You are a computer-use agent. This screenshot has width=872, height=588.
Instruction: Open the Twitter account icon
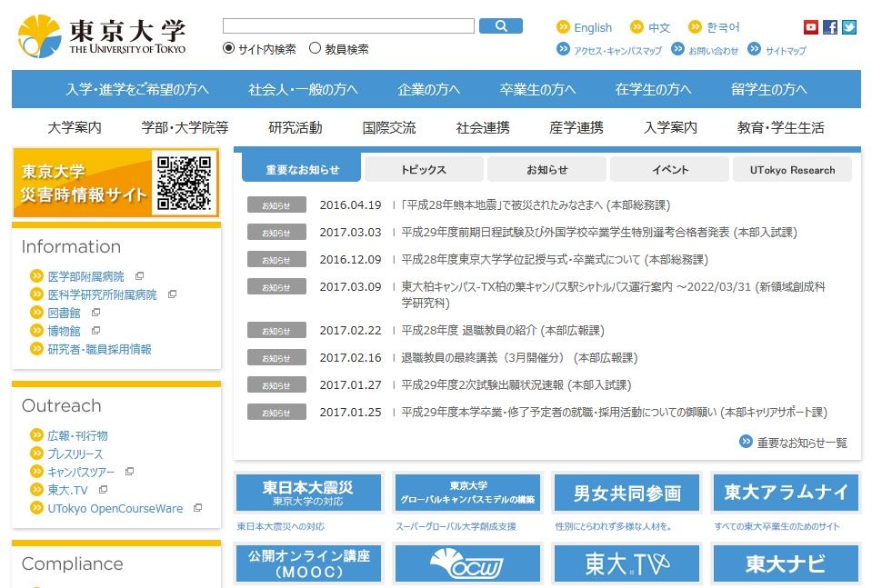click(849, 26)
